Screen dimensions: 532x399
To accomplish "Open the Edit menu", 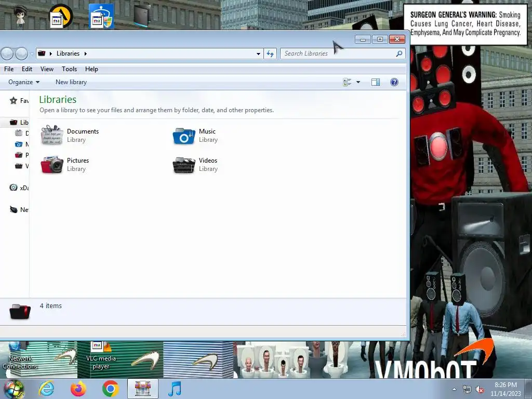I will [27, 69].
